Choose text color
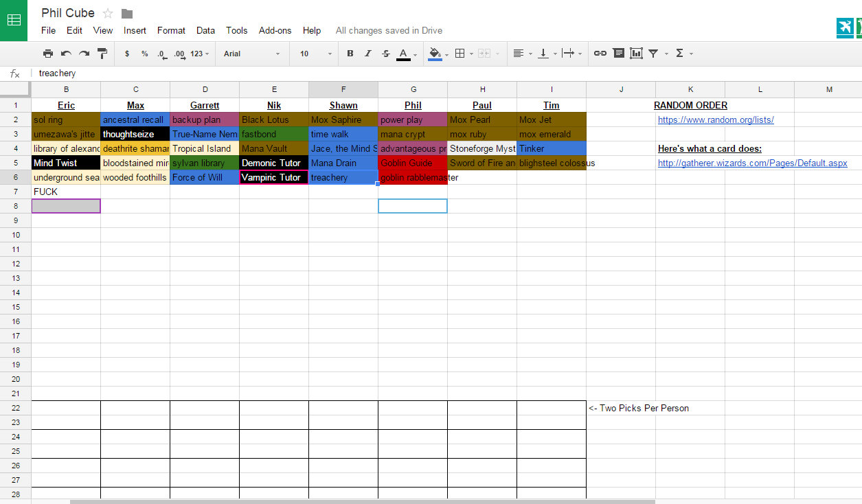 coord(403,54)
